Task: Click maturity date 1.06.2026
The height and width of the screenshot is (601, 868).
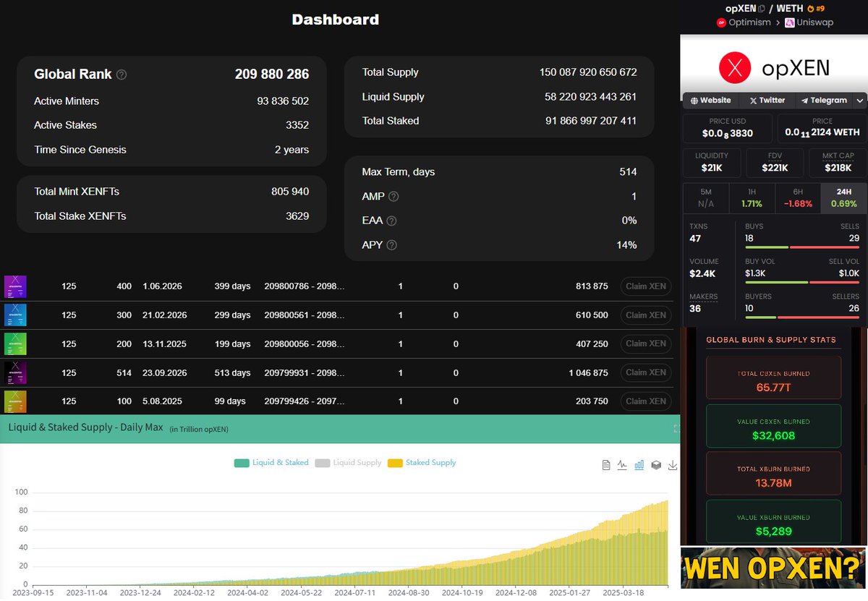Action: (x=163, y=286)
